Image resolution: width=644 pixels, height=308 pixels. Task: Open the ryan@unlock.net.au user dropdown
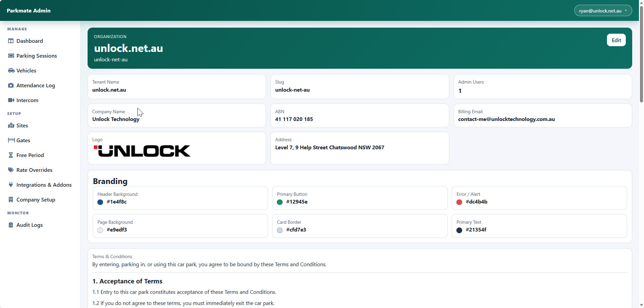click(x=603, y=11)
